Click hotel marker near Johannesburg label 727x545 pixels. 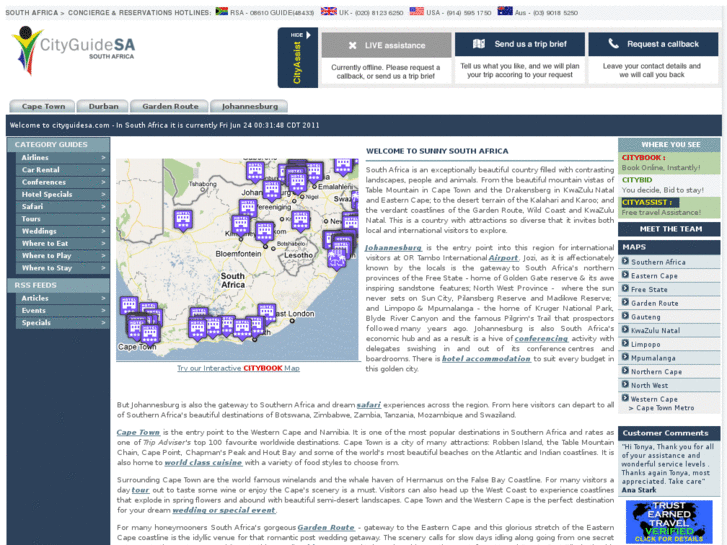271,190
